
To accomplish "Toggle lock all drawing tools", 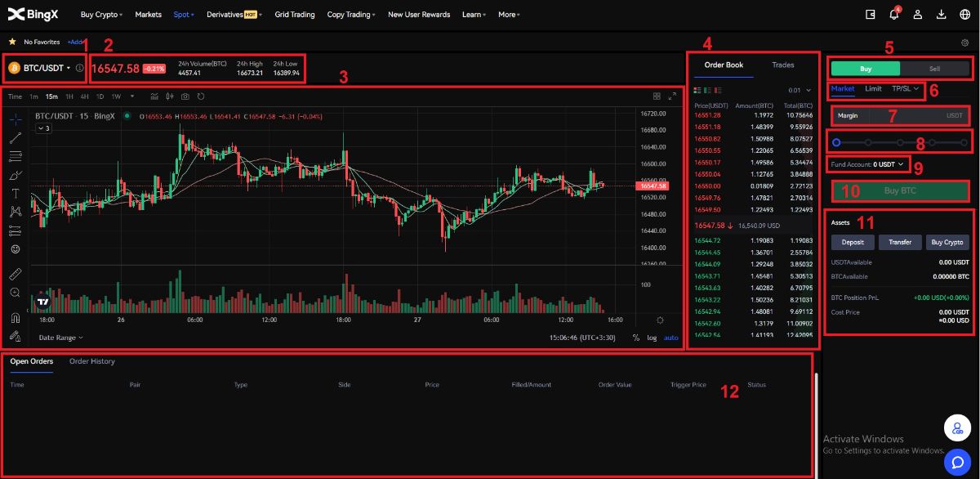I will [16, 336].
